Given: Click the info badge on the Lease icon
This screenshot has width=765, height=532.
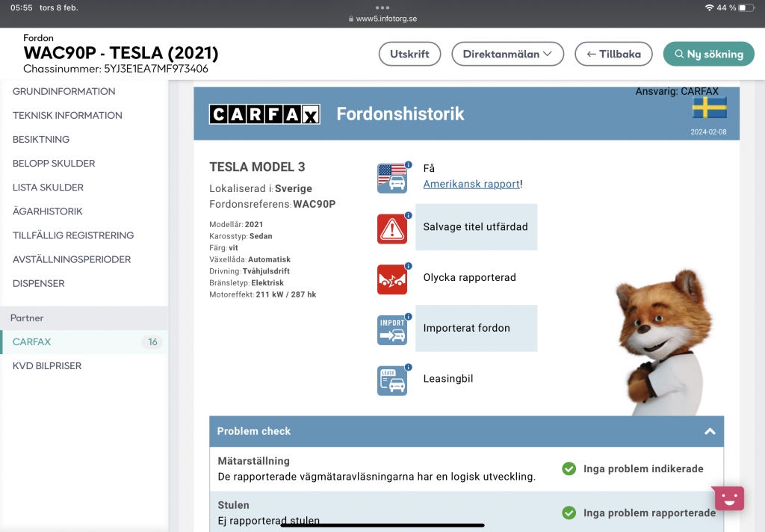Looking at the screenshot, I should pyautogui.click(x=409, y=367).
